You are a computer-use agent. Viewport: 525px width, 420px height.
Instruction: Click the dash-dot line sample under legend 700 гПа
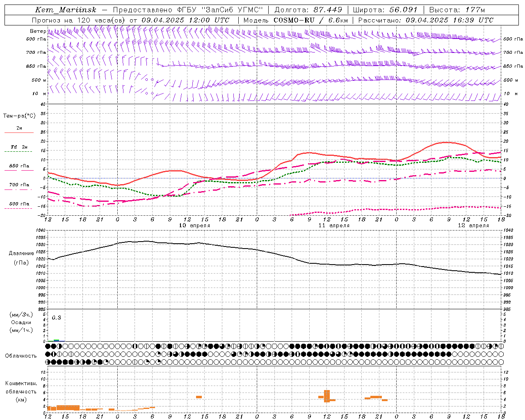point(18,189)
